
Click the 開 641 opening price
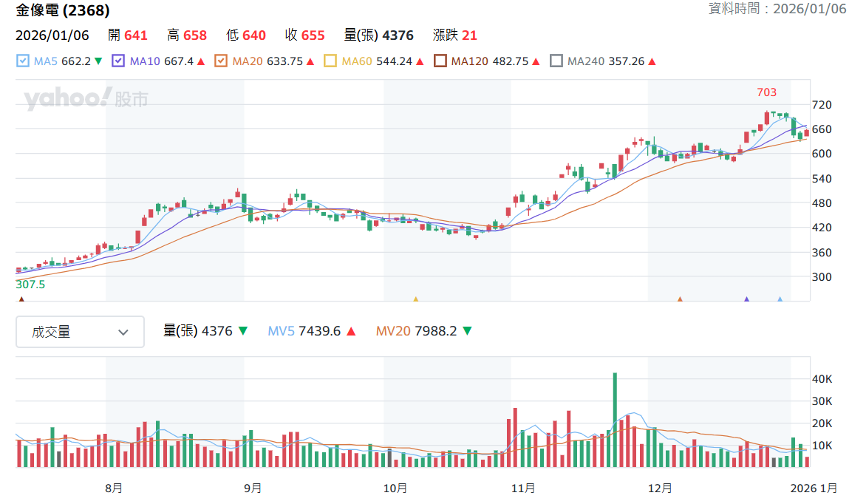click(x=128, y=35)
